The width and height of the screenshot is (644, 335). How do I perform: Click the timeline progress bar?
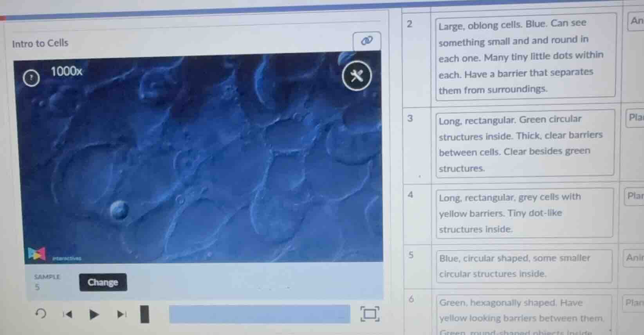point(260,314)
